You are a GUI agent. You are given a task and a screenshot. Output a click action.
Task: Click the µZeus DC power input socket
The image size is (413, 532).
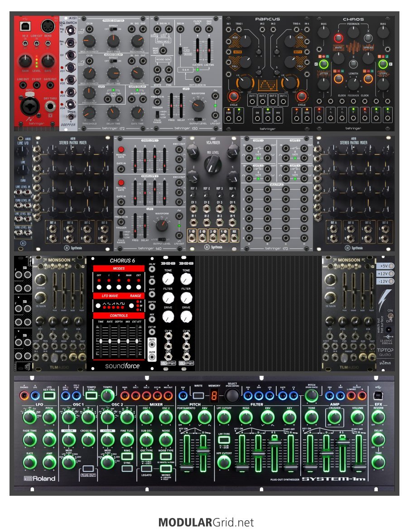(x=389, y=330)
